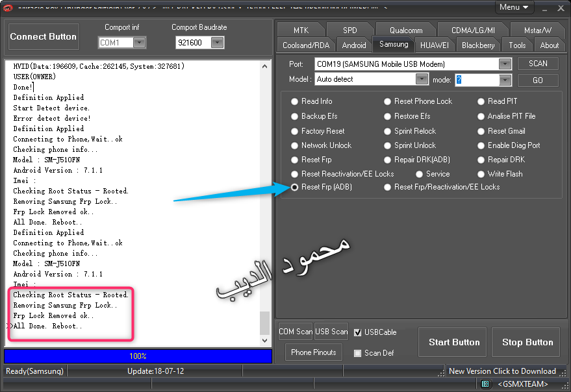Click the 'Ready(Samsung)' status text
571x392 pixels.
coord(34,371)
